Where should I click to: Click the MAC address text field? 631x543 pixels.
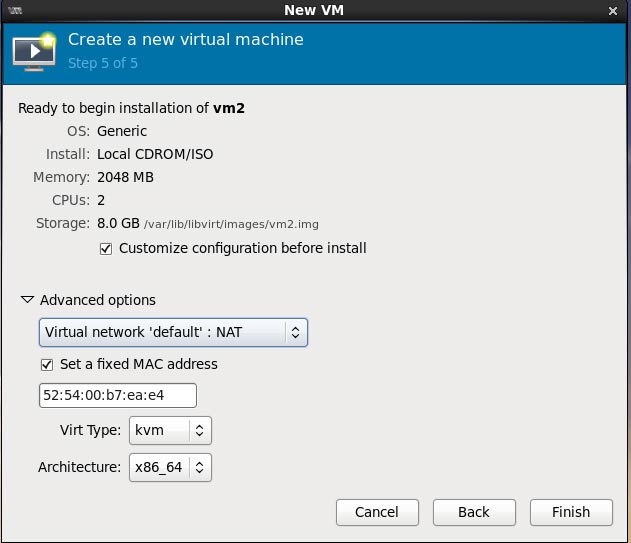(x=117, y=396)
